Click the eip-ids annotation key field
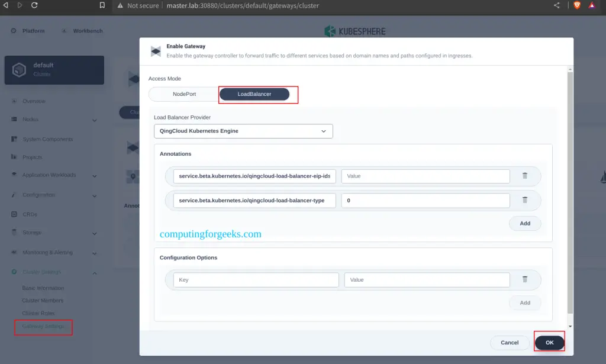The width and height of the screenshot is (606, 364). click(x=254, y=176)
